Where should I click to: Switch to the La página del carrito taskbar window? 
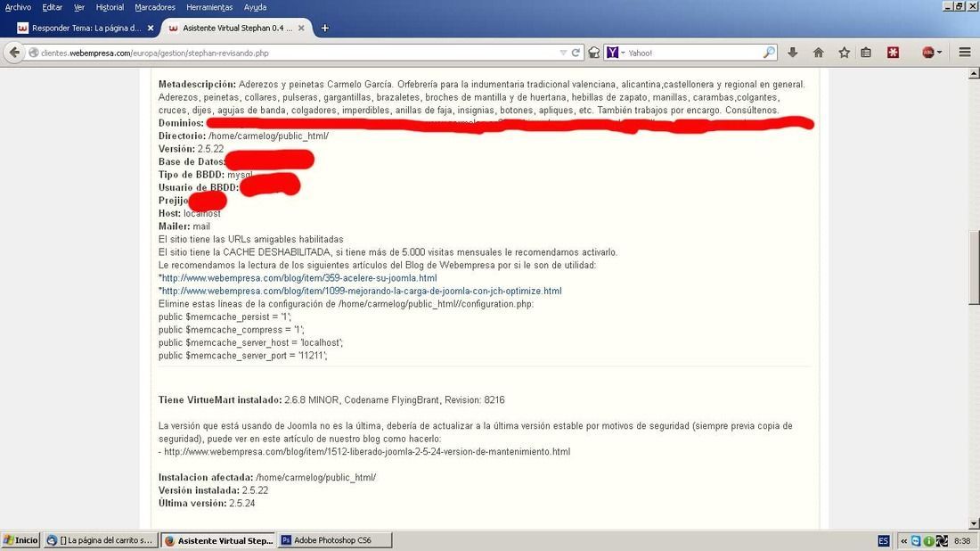point(100,540)
